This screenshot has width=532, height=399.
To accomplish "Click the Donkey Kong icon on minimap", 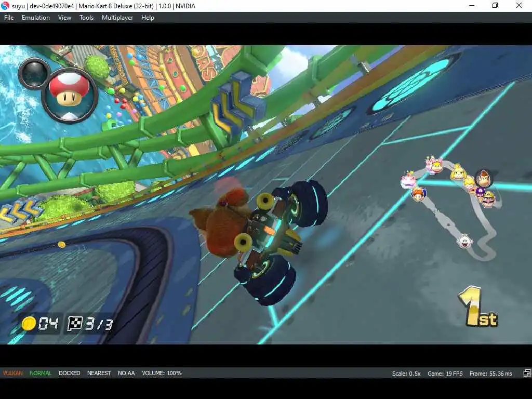I will [x=484, y=178].
